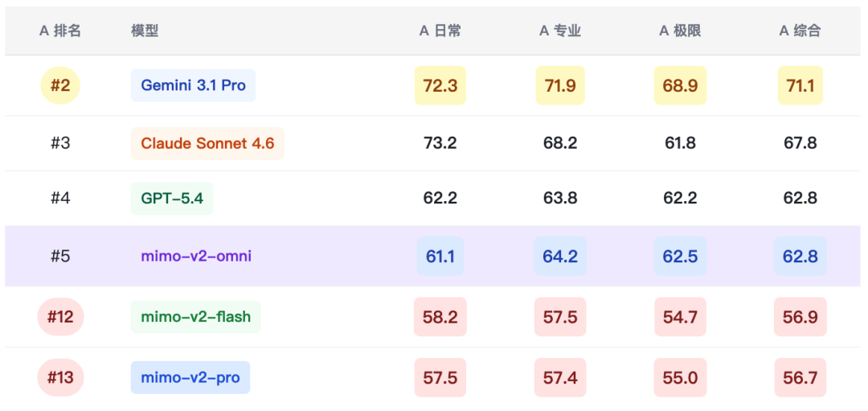868x411 pixels.
Task: Select mimo-v2-flash's 54.7 extreme score
Action: point(680,317)
